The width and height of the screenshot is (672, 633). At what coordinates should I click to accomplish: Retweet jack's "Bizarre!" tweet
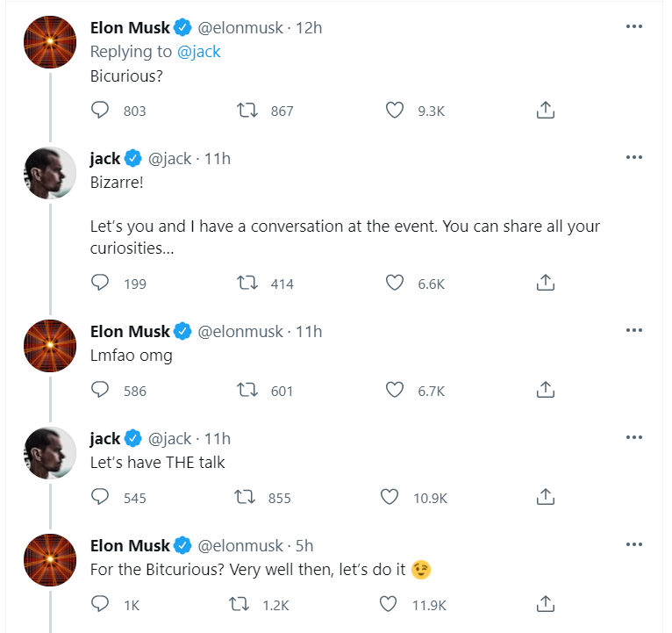[248, 283]
